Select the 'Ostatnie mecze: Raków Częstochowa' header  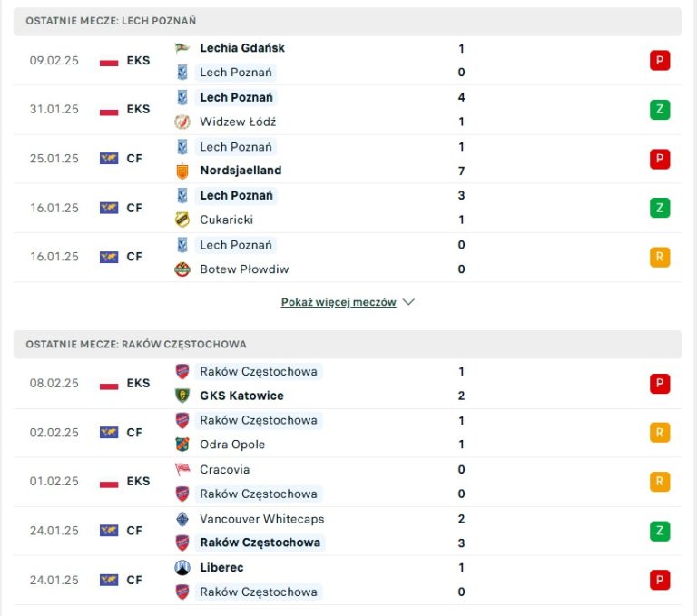click(x=136, y=345)
